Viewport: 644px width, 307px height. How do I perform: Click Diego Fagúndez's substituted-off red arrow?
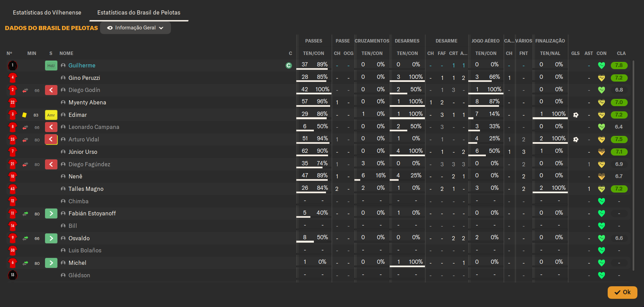click(x=51, y=164)
